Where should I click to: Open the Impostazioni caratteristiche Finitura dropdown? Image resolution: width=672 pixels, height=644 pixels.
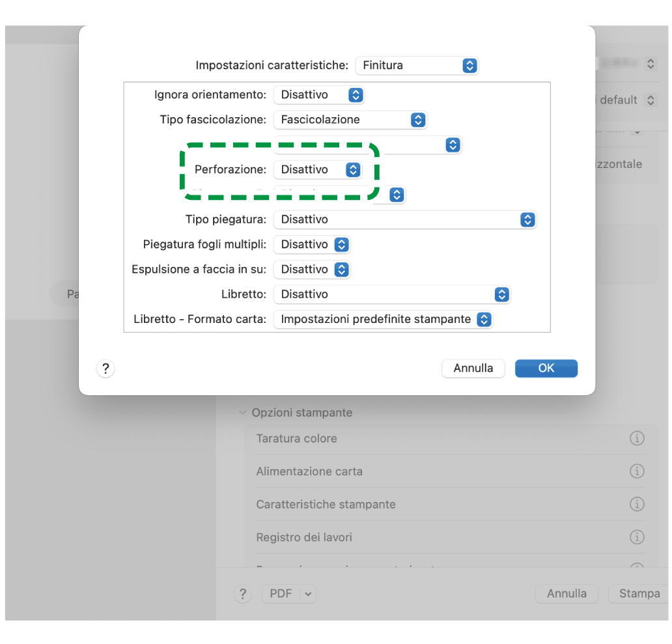pos(417,66)
